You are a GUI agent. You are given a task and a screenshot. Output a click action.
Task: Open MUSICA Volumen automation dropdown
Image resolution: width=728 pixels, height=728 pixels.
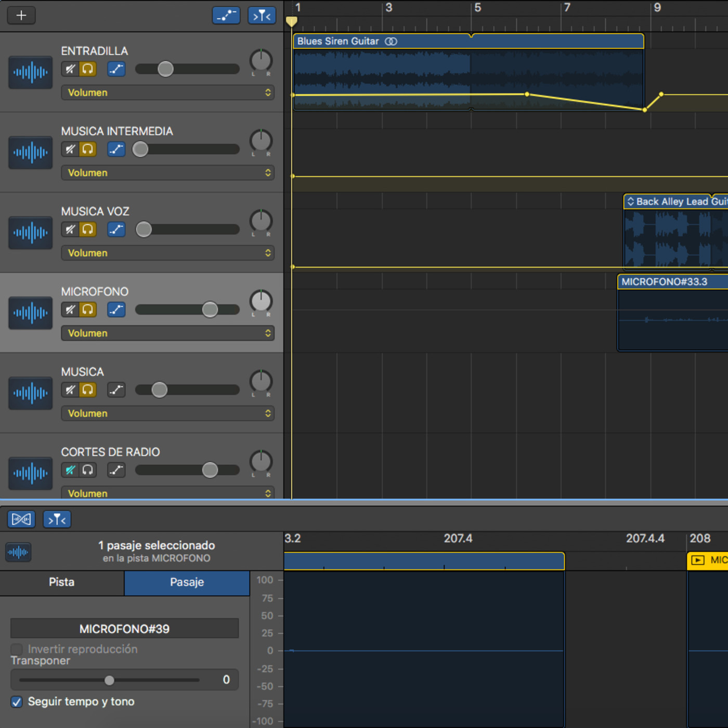pyautogui.click(x=168, y=413)
